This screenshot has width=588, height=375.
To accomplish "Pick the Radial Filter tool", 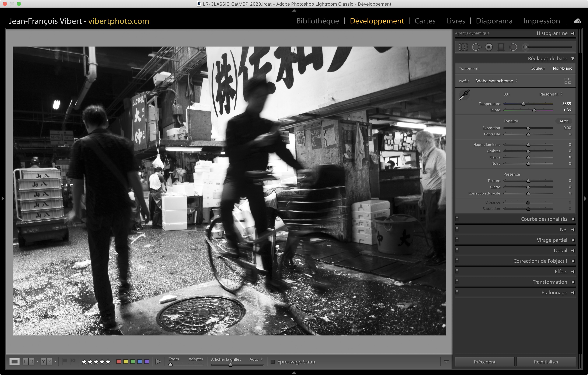I will pos(513,47).
